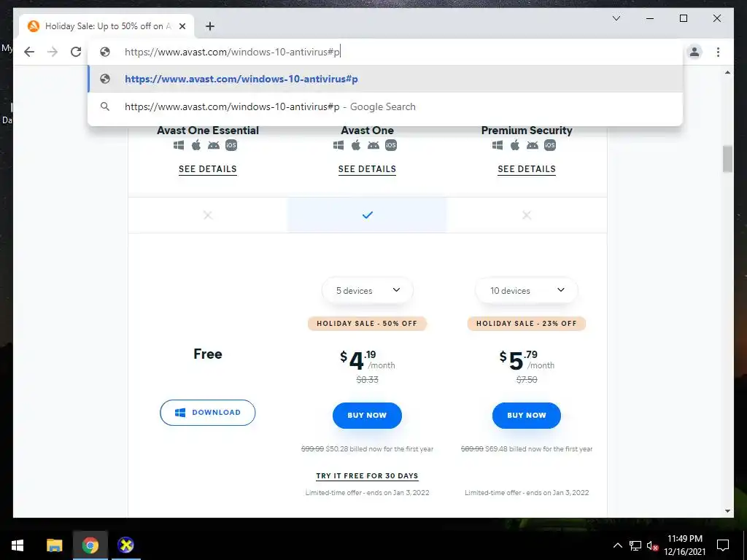The width and height of the screenshot is (747, 560).
Task: Reload the page with the refresh icon
Action: tap(76, 52)
